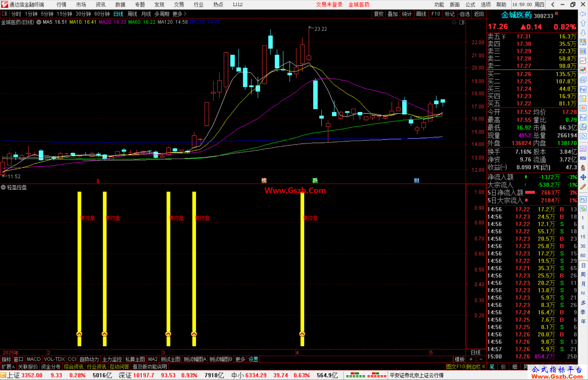Viewport: 588px width, 380px height.
Task: Switch to 周线 weekly chart
Action: click(132, 14)
